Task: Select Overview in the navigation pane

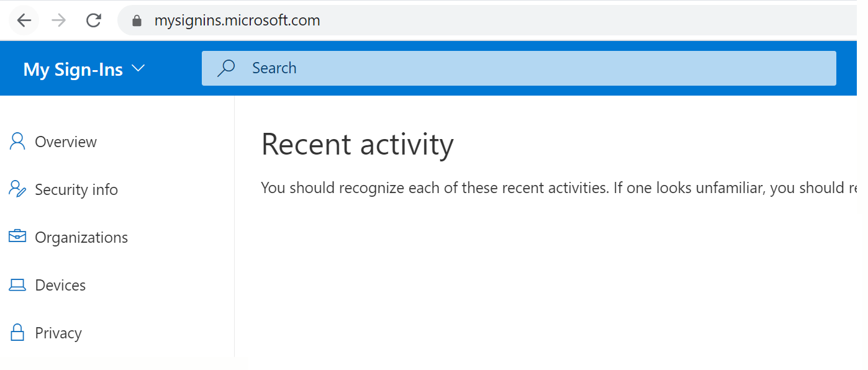Action: [66, 142]
